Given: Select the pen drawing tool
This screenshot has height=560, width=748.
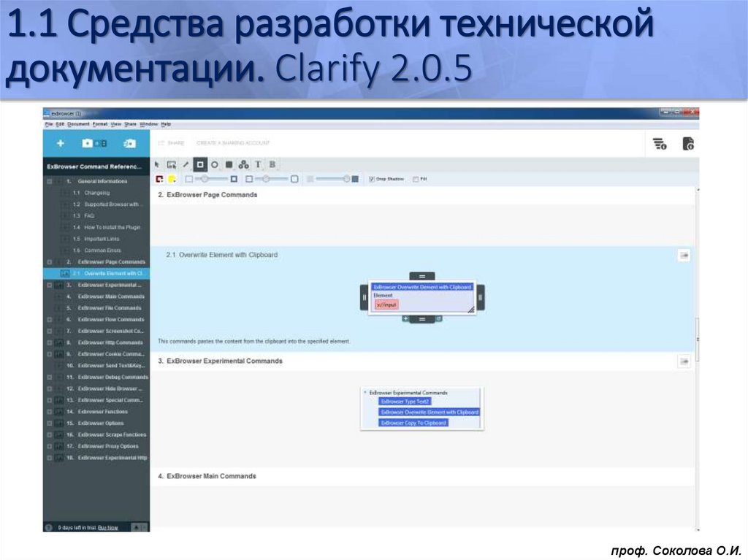Looking at the screenshot, I should 186,164.
